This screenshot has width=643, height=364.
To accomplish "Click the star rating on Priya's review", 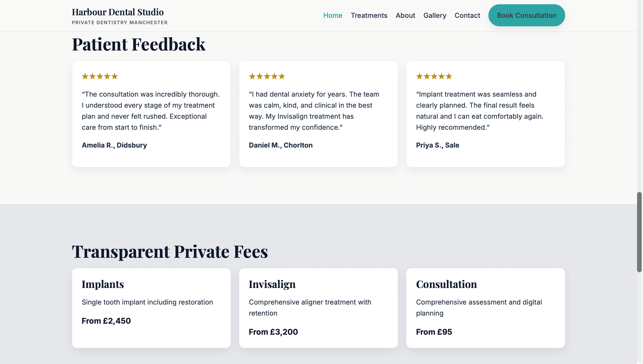I will (x=434, y=76).
